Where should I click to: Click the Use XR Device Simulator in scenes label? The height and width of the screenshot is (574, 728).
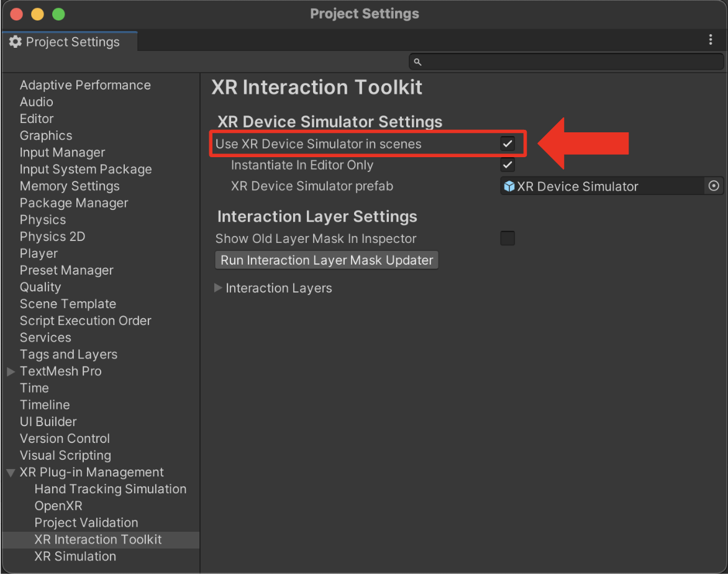[319, 143]
